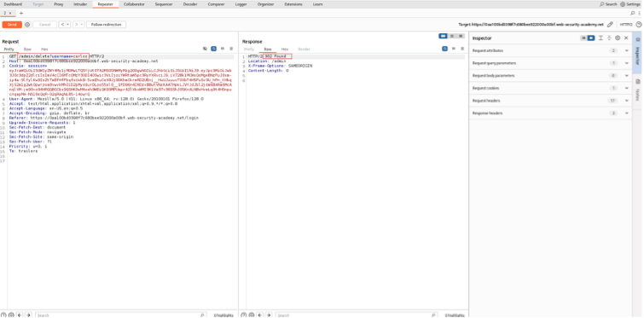Expand Response headers section
Viewport: 644px width, 318px height.
click(550, 113)
